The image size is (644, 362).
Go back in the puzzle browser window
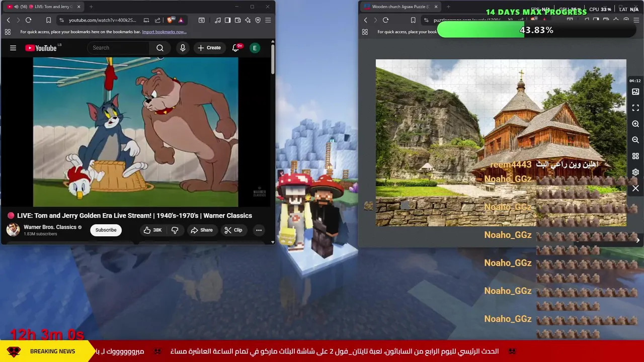coord(365,20)
